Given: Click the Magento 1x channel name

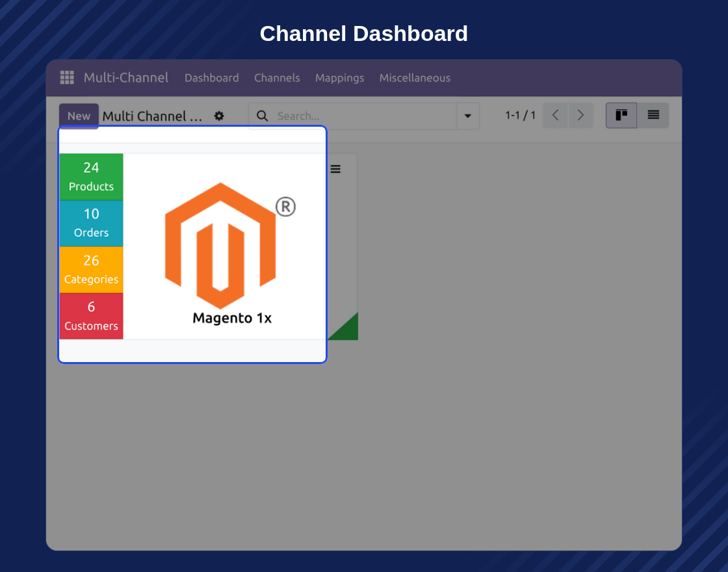Looking at the screenshot, I should pyautogui.click(x=232, y=318).
